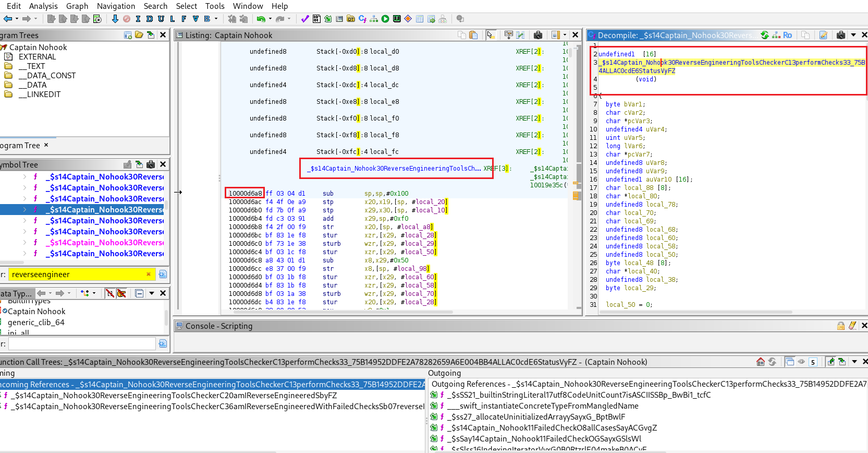Viewport: 868px width, 453px height.
Task: Click the Symbol Tree filter field 'reverseengineer'
Action: 78,275
